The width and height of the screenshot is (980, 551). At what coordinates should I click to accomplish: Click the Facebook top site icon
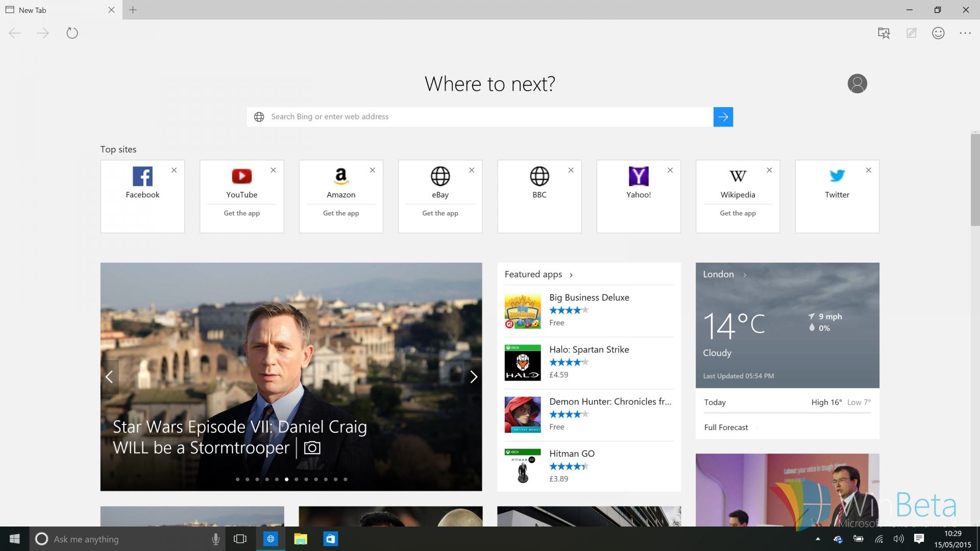[142, 177]
